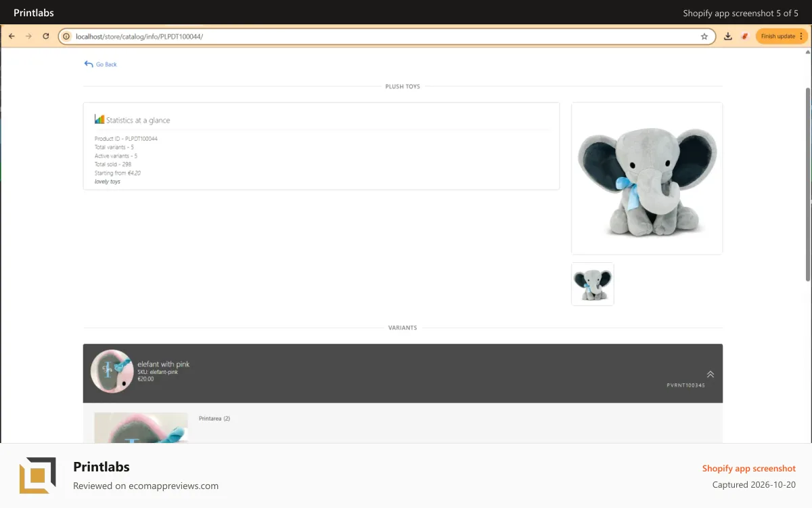Click the browser forward arrow
The image size is (812, 508).
pos(28,37)
